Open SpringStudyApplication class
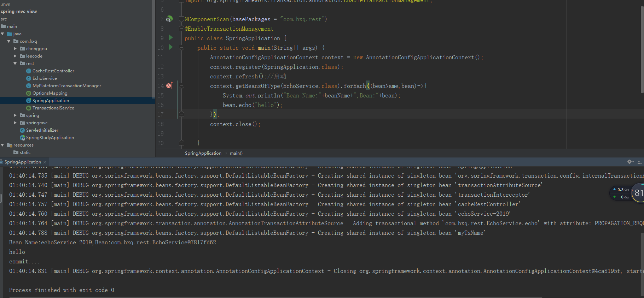 pyautogui.click(x=50, y=138)
